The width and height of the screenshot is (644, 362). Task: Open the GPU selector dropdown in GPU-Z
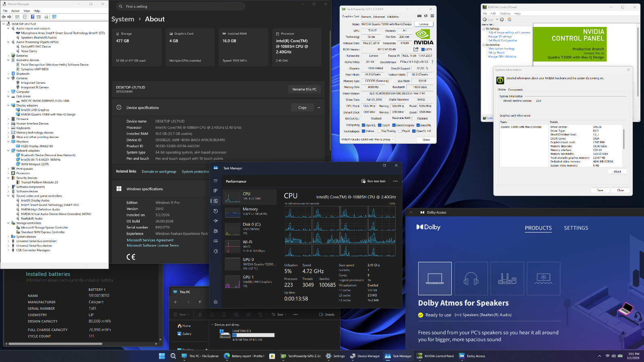[368, 140]
